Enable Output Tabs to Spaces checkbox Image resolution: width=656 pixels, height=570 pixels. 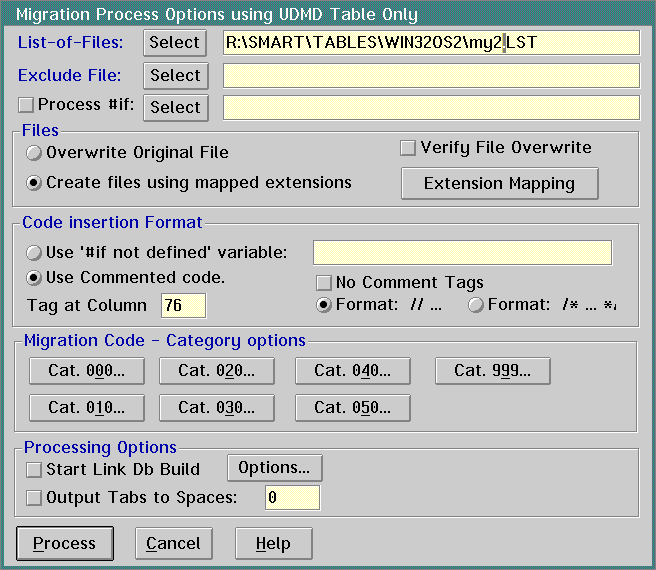click(34, 498)
